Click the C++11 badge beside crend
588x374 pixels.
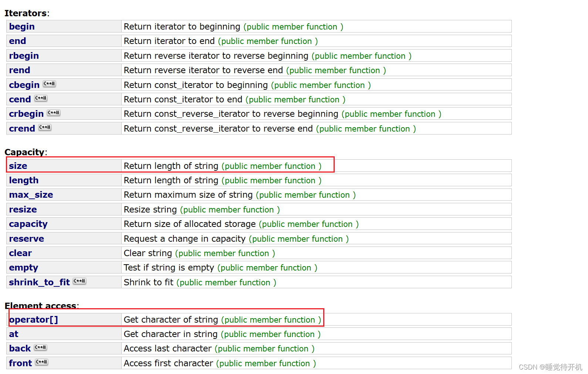[x=45, y=127]
